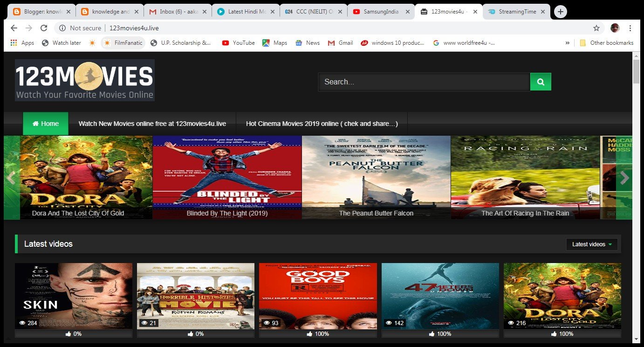Click the unlabeled orange star bookmark icon
Image resolution: width=644 pixels, height=347 pixels.
tap(92, 42)
